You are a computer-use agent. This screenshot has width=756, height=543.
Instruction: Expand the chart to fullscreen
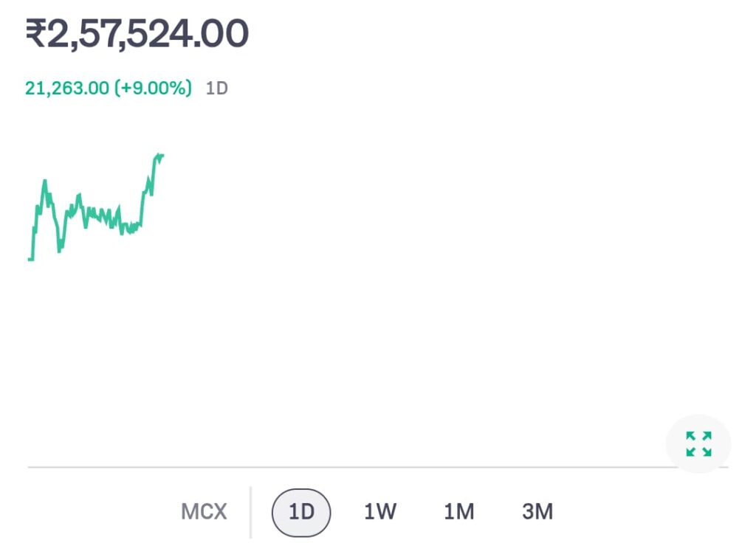(x=698, y=444)
